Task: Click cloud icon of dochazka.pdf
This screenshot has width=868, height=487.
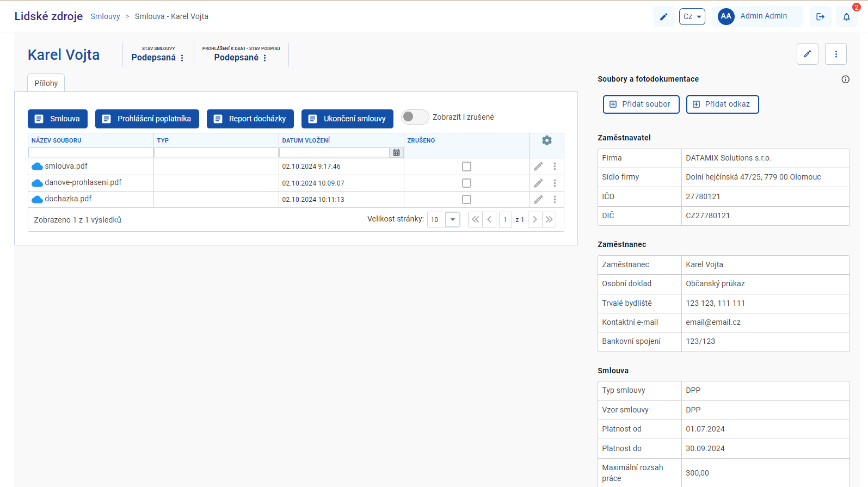Action: click(37, 199)
